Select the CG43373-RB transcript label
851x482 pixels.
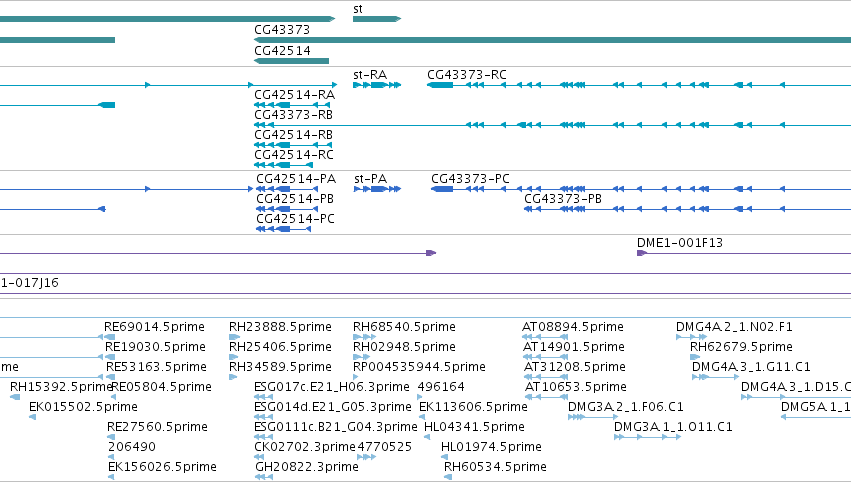(294, 115)
